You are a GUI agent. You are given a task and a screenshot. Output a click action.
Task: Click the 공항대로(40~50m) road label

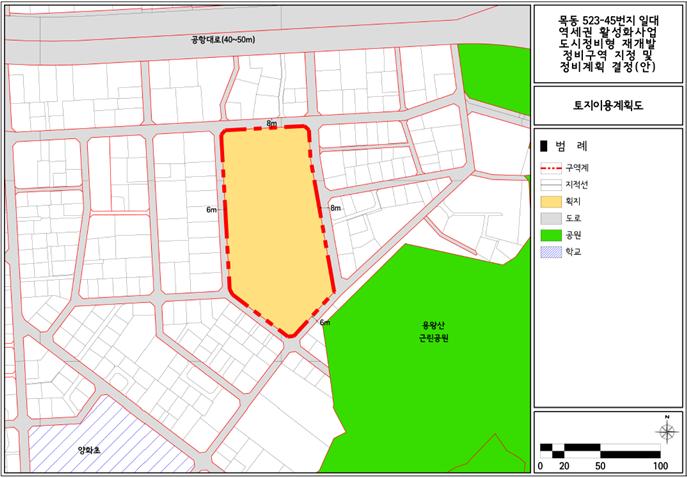point(224,39)
